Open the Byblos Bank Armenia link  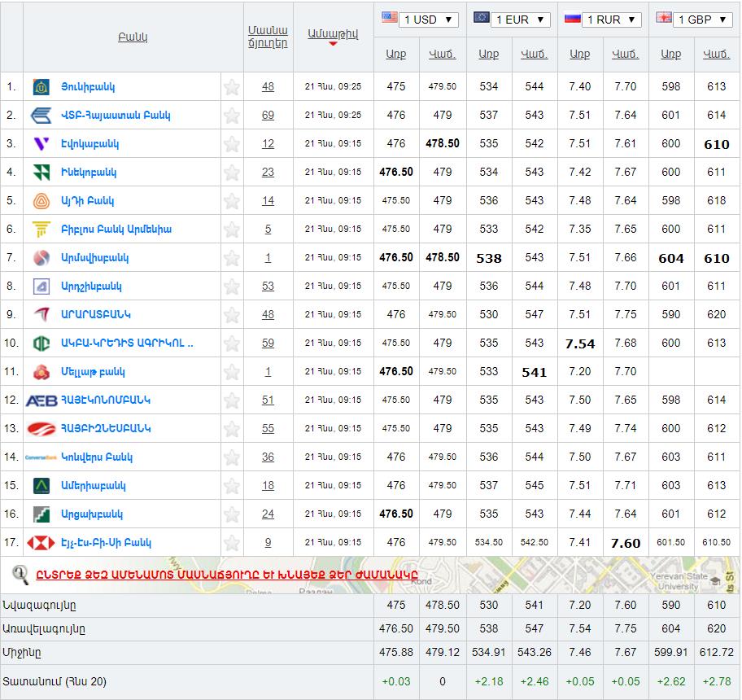coord(116,230)
